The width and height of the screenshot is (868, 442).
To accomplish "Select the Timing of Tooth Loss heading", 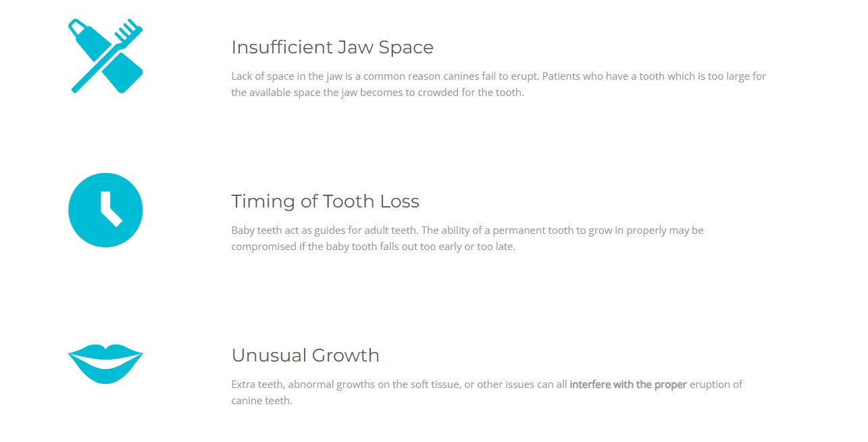I will click(x=325, y=201).
